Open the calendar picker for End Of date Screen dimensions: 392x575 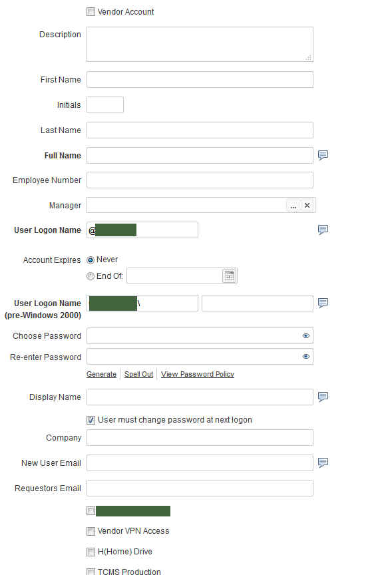pyautogui.click(x=229, y=276)
